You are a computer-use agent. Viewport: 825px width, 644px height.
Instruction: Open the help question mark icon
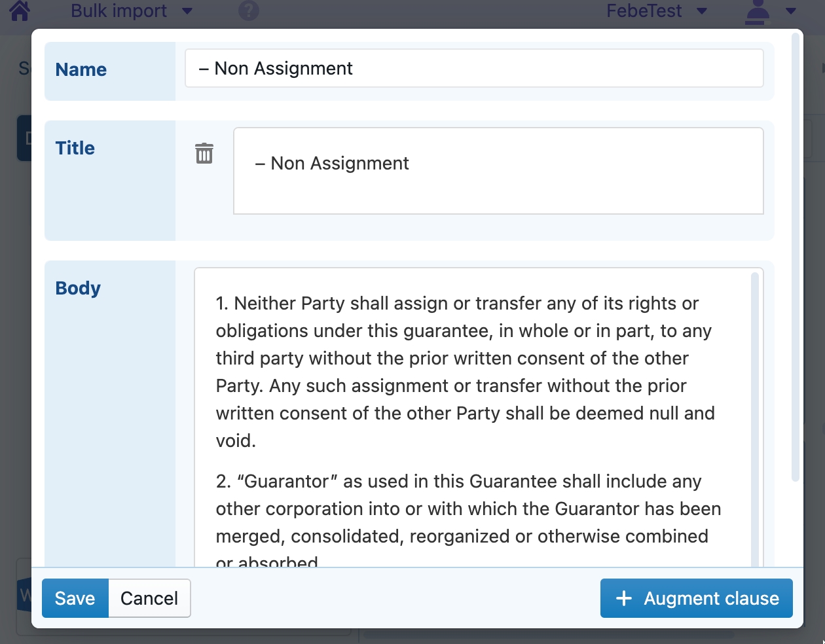click(x=249, y=10)
